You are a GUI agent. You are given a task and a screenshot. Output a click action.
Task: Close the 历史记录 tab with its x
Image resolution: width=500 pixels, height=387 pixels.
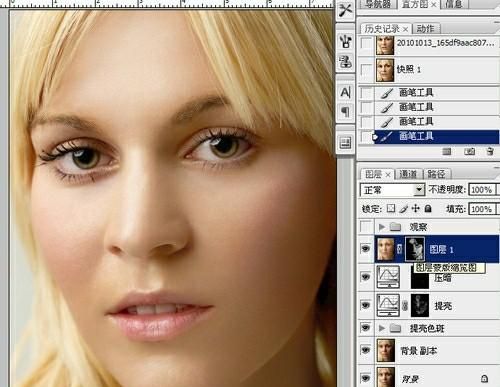click(405, 29)
